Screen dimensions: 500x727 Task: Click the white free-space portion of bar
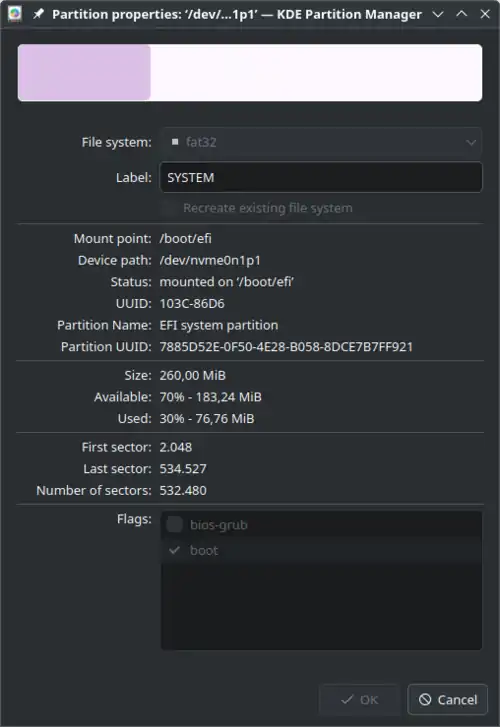click(316, 73)
